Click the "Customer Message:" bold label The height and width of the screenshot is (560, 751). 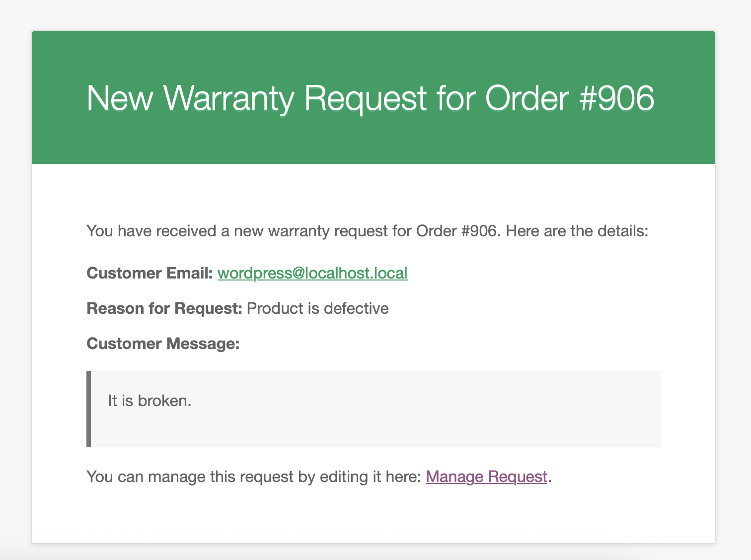click(163, 344)
